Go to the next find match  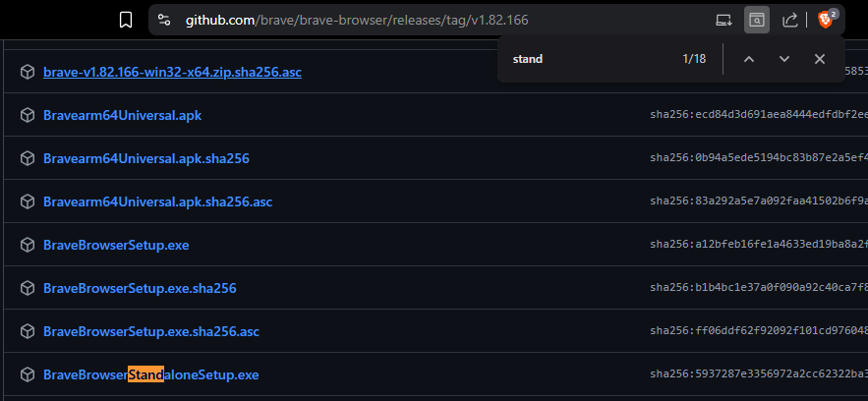point(784,59)
